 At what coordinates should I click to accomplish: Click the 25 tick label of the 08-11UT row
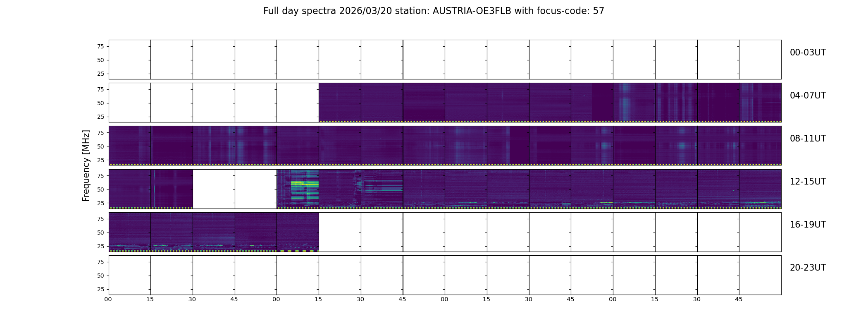pyautogui.click(x=100, y=160)
